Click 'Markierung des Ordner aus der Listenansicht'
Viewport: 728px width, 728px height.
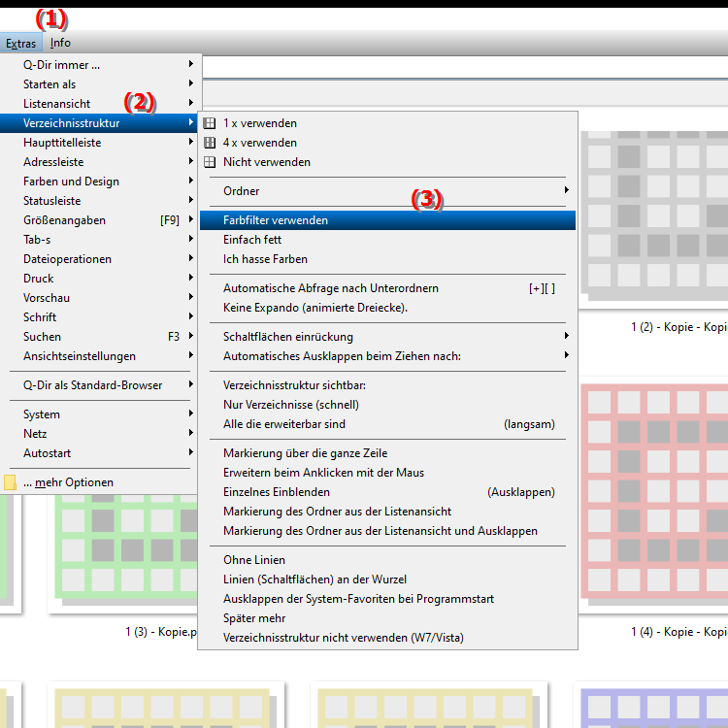[x=387, y=512]
